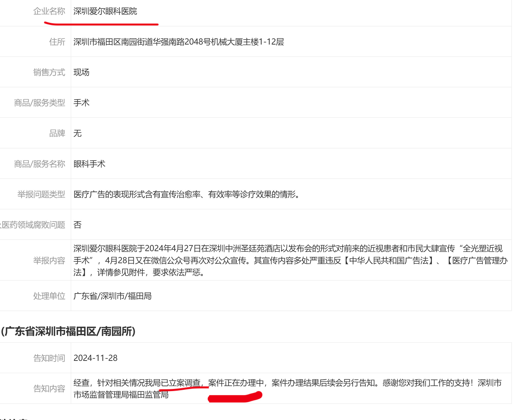Click the heading (广东省深圳市福田区/南园所)
Screen dimensions: 528x420
68,331
